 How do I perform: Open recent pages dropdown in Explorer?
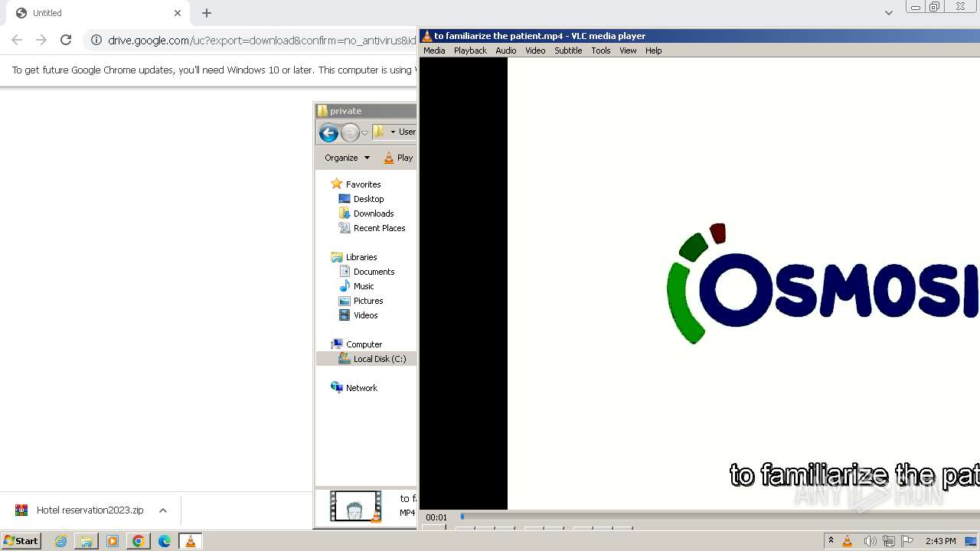pos(364,133)
